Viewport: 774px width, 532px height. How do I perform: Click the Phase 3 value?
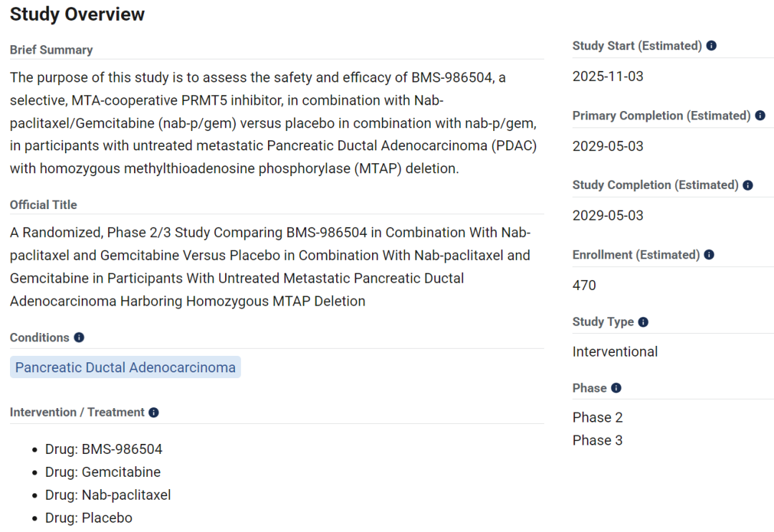coord(597,440)
